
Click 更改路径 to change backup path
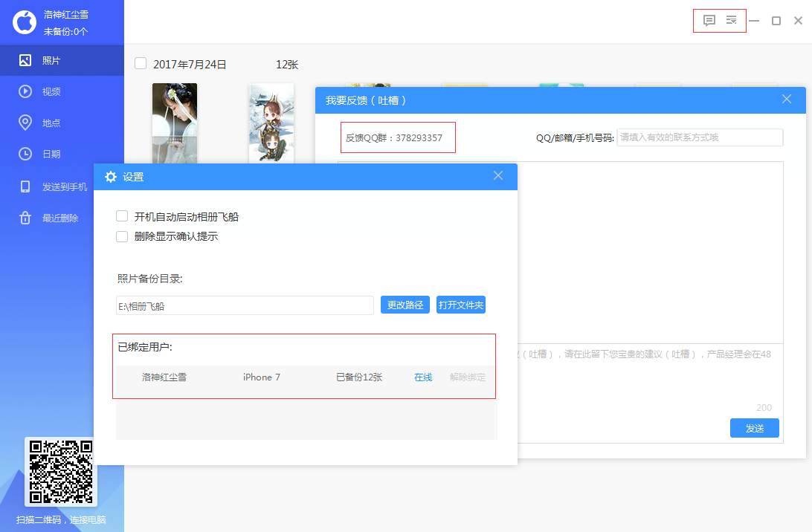tap(405, 305)
